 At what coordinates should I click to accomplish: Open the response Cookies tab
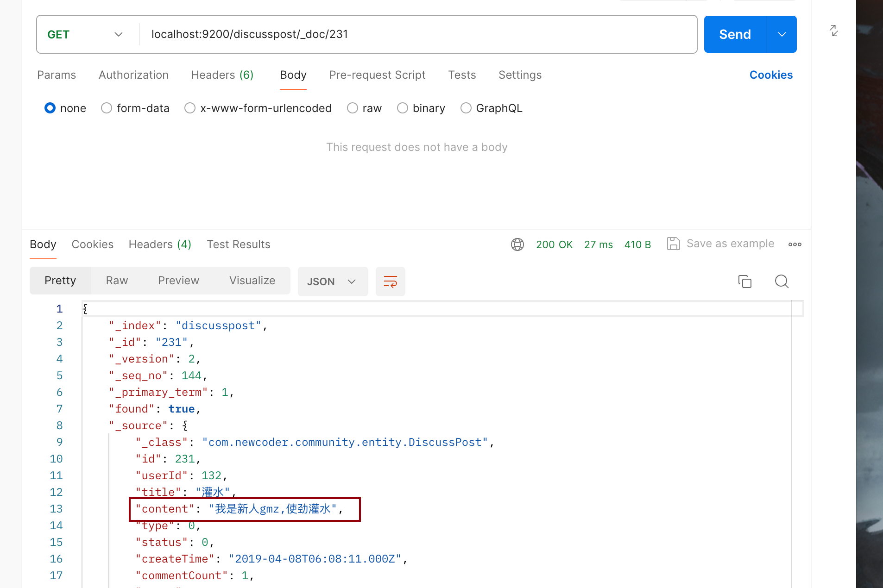93,244
